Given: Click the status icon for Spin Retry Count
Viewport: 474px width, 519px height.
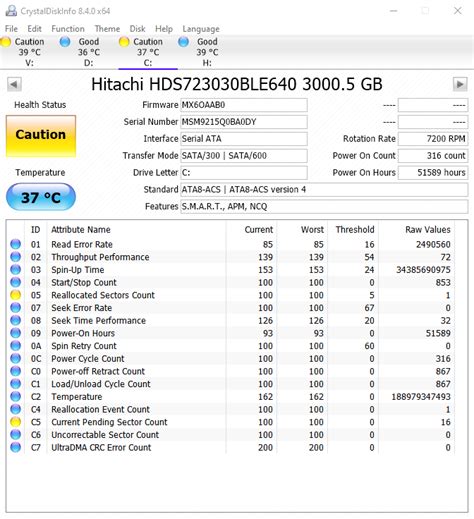Looking at the screenshot, I should tap(15, 346).
